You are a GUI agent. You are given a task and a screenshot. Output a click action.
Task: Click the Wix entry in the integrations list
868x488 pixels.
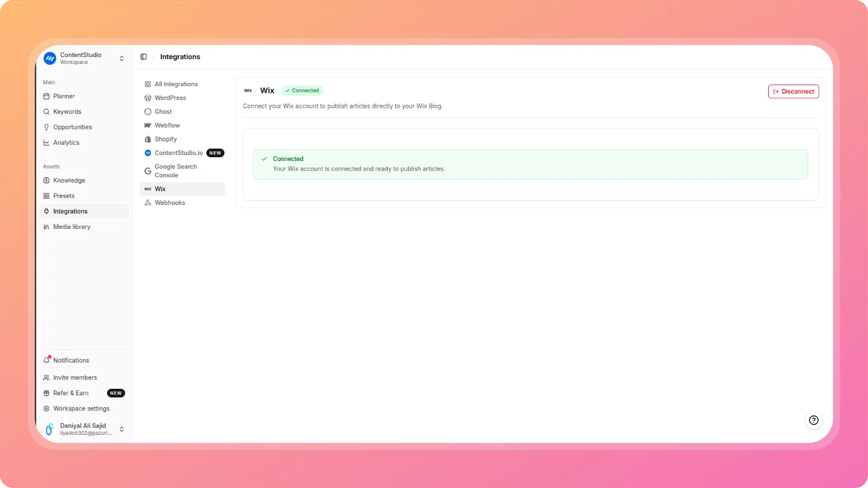182,189
